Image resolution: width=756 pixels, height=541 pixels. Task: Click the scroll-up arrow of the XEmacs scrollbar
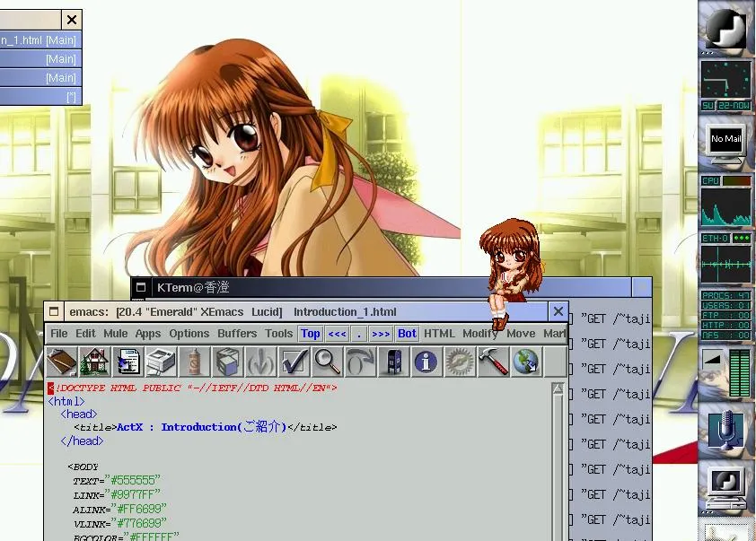click(558, 388)
